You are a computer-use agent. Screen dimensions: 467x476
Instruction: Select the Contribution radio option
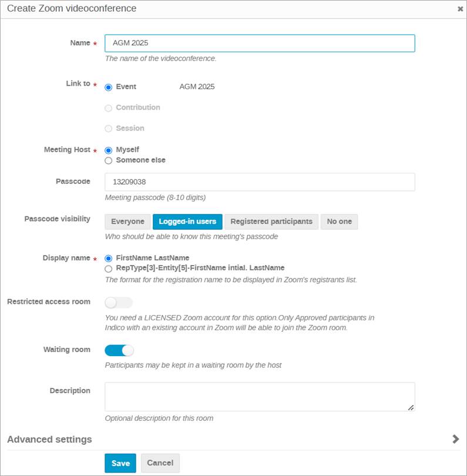tap(108, 108)
